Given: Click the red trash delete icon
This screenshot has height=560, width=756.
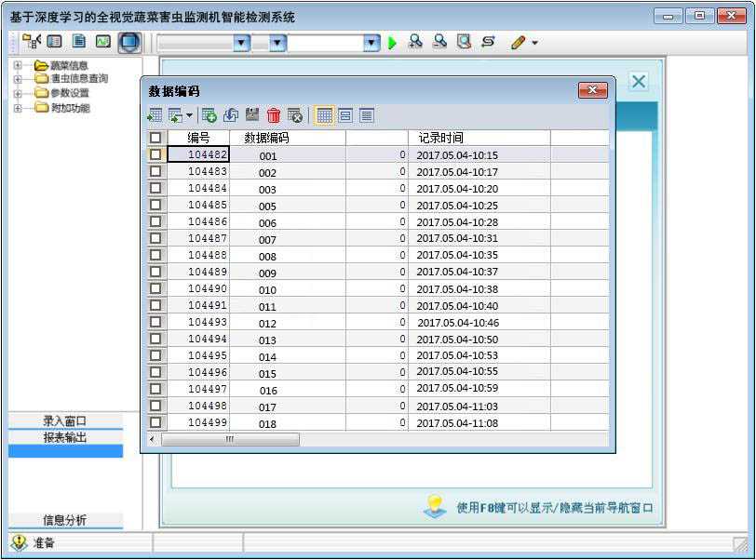Looking at the screenshot, I should [x=274, y=115].
